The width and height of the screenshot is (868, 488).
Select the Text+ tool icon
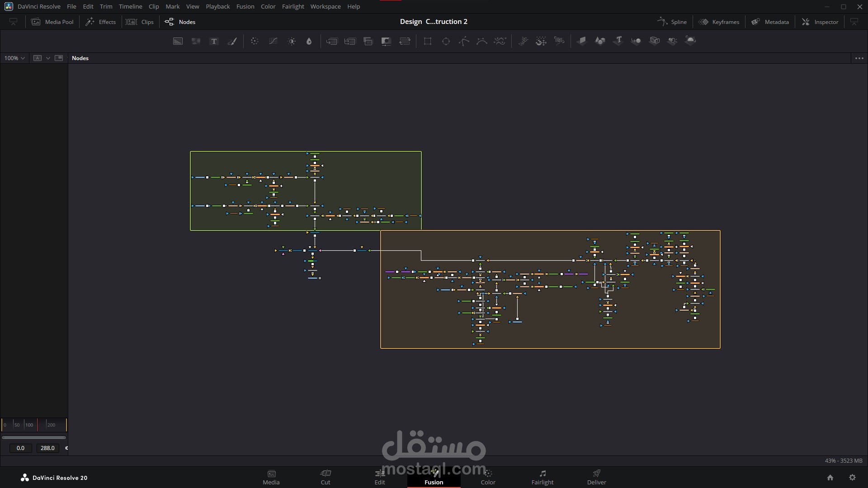coord(214,41)
